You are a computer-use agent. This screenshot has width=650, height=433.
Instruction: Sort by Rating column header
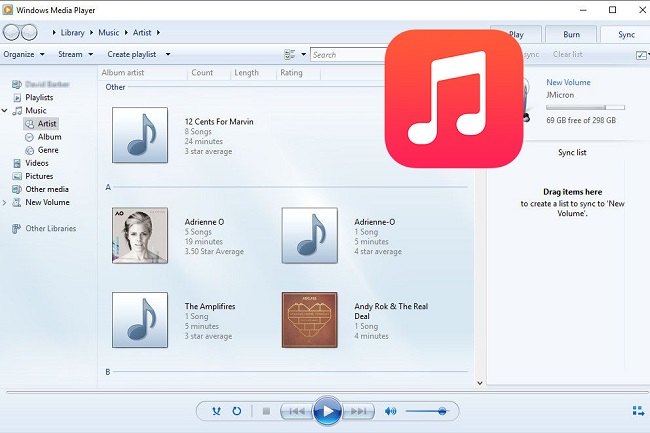291,73
